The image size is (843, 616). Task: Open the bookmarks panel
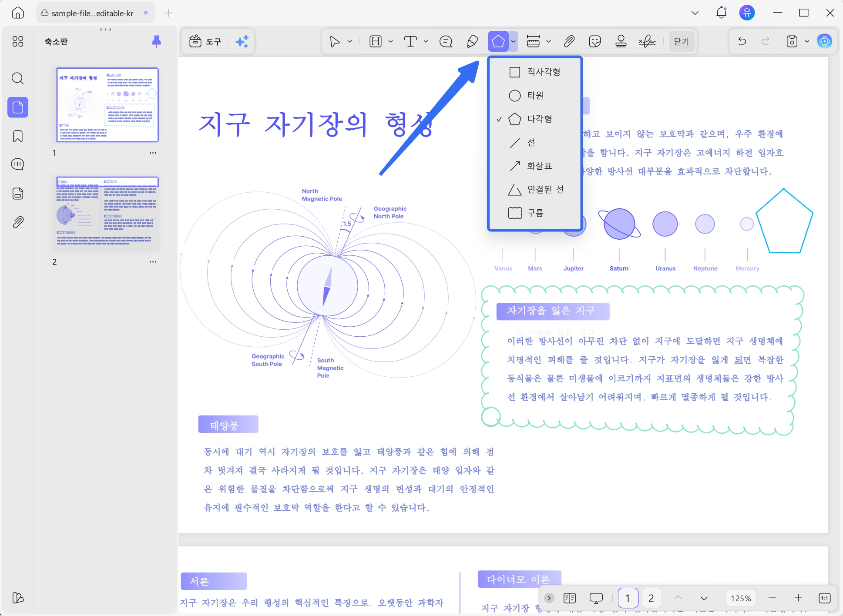(18, 136)
